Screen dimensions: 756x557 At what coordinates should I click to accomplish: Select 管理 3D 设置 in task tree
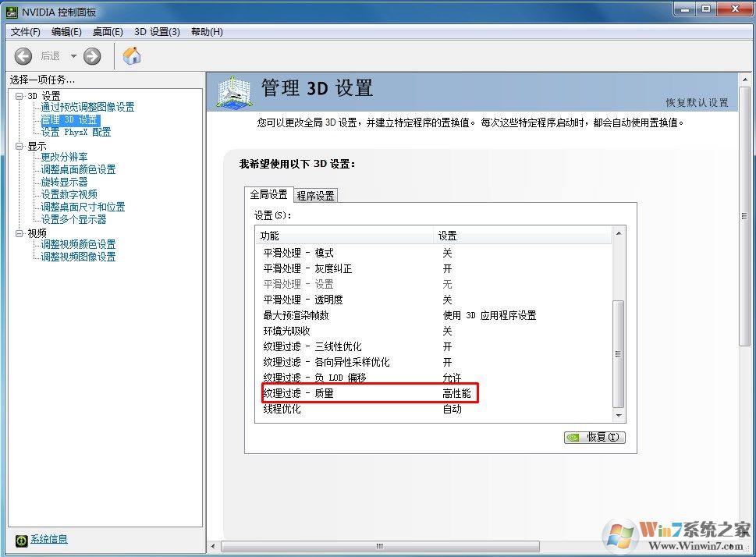[x=70, y=119]
